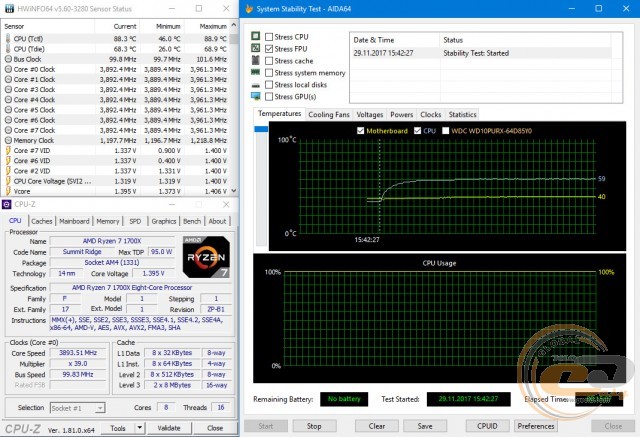This screenshot has width=640, height=437.
Task: Open the Mainboard tab in CPU-Z
Action: tap(74, 221)
